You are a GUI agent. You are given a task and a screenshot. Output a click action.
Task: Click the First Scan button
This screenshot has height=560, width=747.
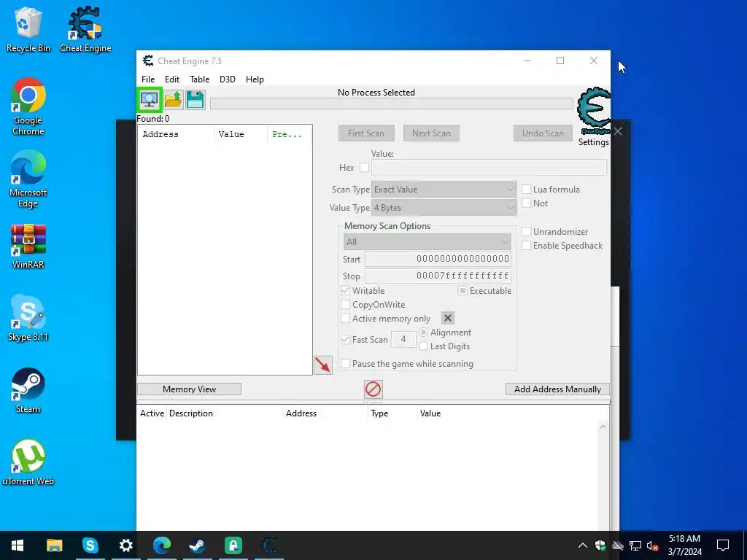click(x=366, y=133)
